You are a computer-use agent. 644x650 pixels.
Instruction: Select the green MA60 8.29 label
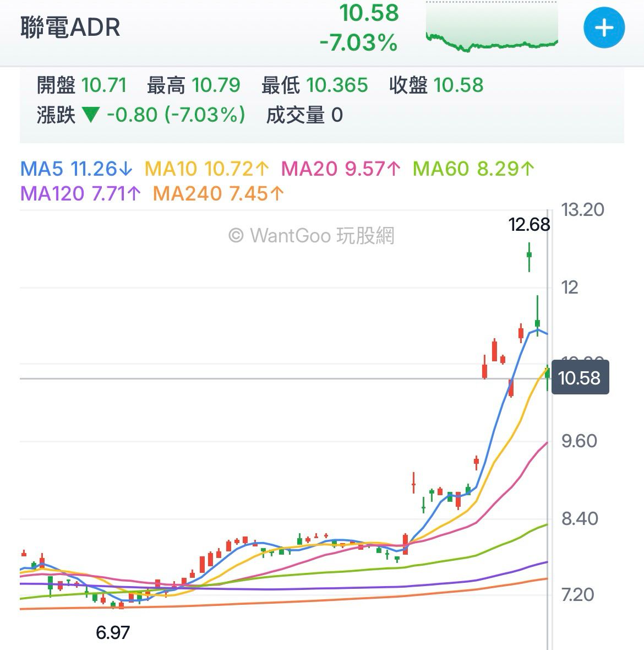click(473, 169)
